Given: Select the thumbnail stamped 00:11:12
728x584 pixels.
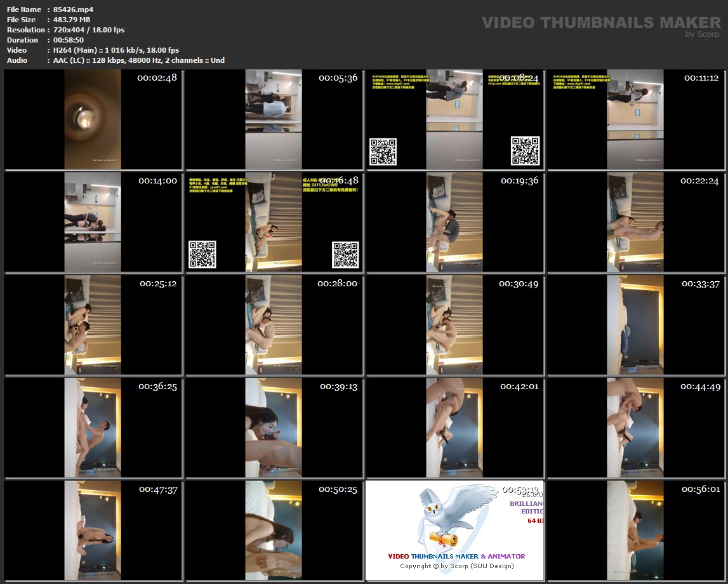Looking at the screenshot, I should [635, 119].
